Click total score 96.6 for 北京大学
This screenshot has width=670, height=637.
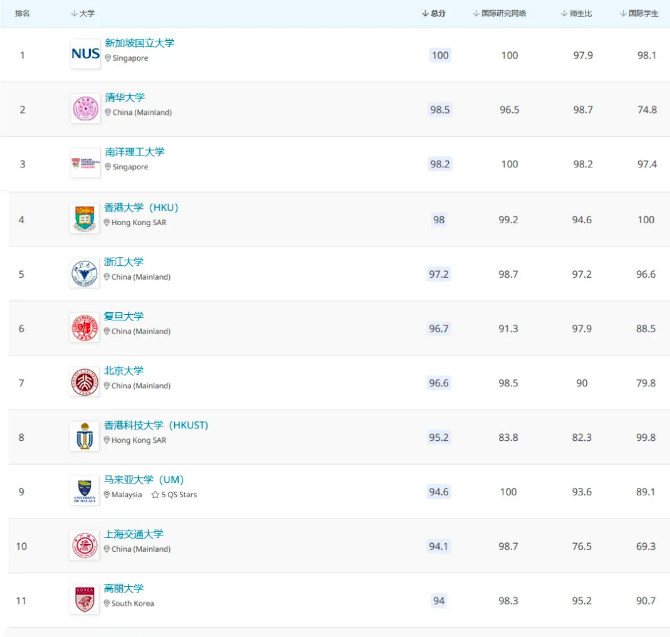coord(439,383)
